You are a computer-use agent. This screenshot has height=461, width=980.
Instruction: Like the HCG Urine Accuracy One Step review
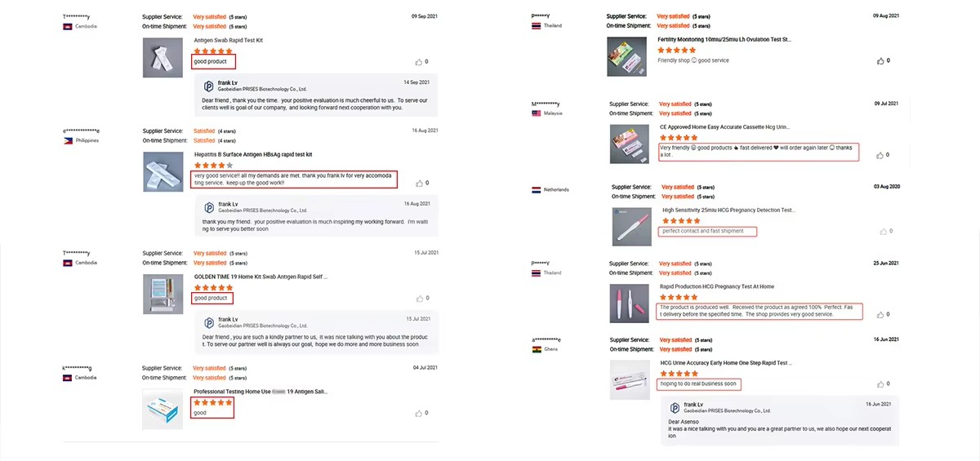pos(880,385)
